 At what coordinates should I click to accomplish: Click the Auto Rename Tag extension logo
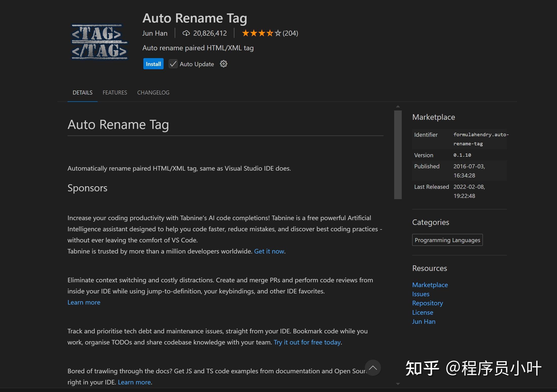click(x=99, y=42)
